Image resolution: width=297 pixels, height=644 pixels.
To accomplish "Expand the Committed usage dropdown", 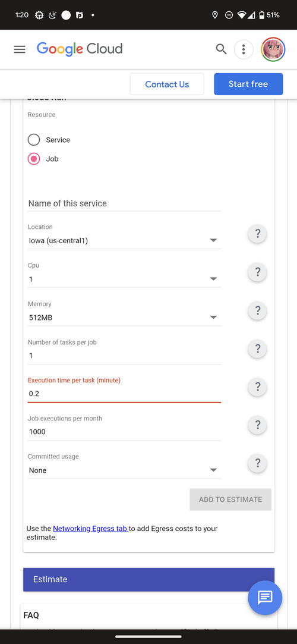I will pyautogui.click(x=124, y=470).
